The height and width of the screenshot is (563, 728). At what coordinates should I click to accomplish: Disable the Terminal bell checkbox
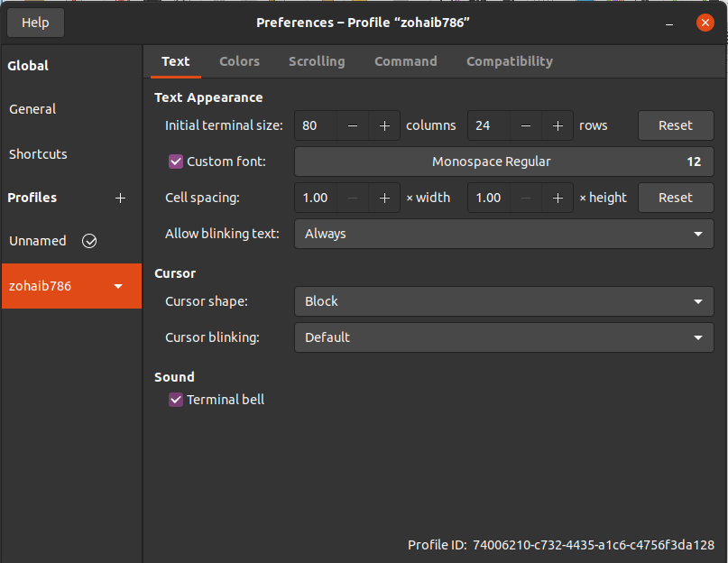pyautogui.click(x=176, y=400)
